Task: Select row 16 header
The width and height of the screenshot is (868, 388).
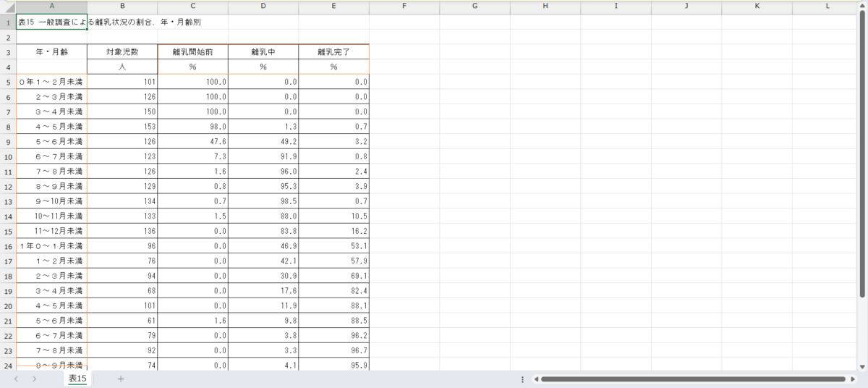Action: pyautogui.click(x=8, y=245)
